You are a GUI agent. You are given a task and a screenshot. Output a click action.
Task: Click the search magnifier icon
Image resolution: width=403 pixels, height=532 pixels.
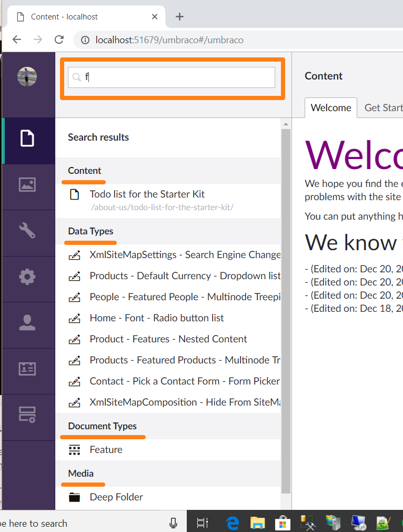pos(77,77)
